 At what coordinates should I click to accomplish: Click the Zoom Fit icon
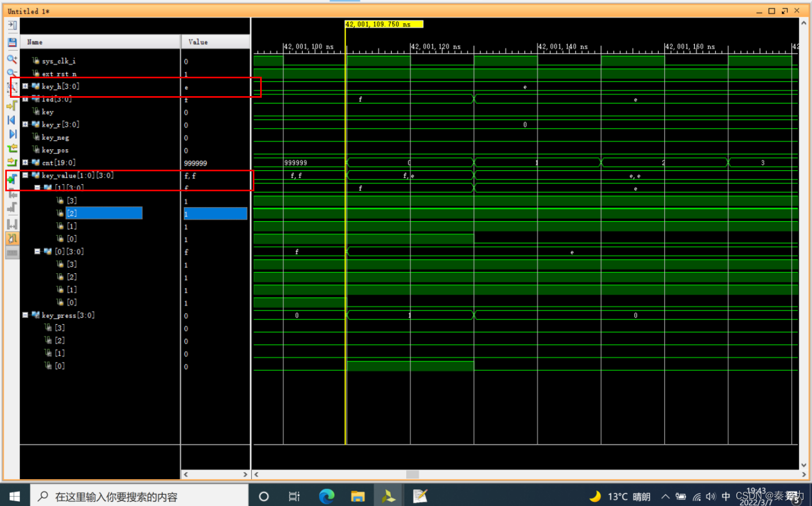point(12,88)
